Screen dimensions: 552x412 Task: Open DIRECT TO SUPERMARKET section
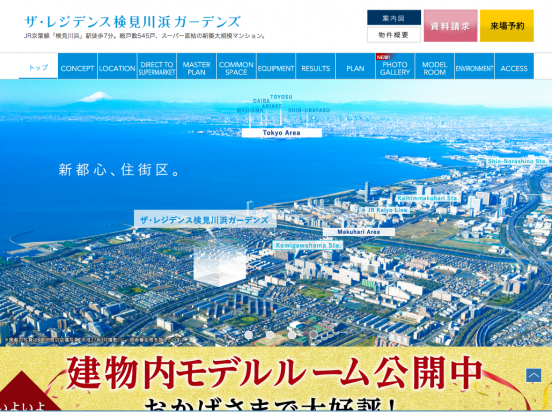click(157, 66)
